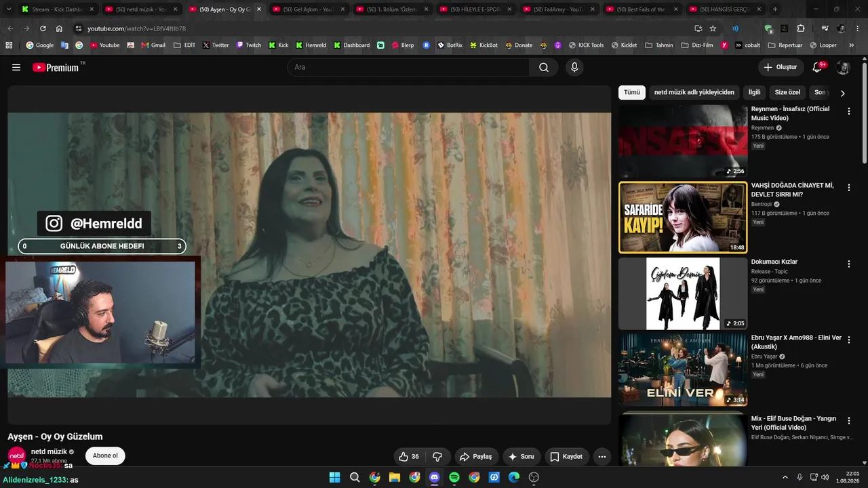This screenshot has height=488, width=868.
Task: Select the İlgili filter chip
Action: [754, 92]
